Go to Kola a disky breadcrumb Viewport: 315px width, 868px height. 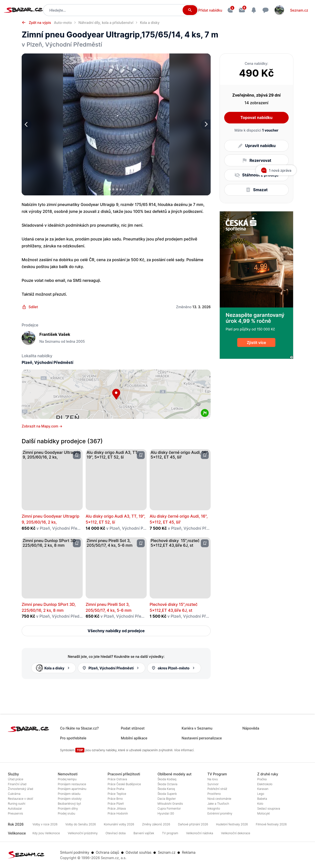click(150, 23)
